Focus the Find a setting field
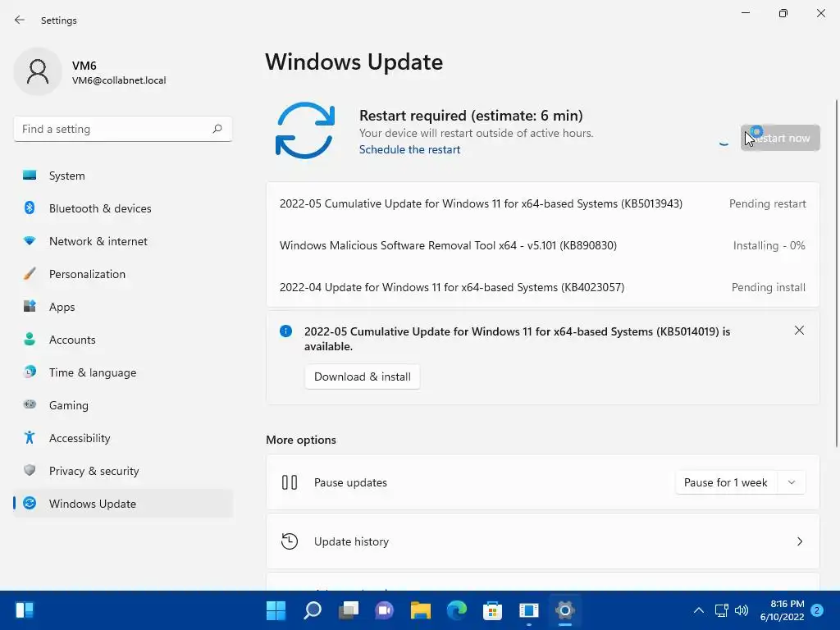The image size is (840, 630). [x=123, y=129]
